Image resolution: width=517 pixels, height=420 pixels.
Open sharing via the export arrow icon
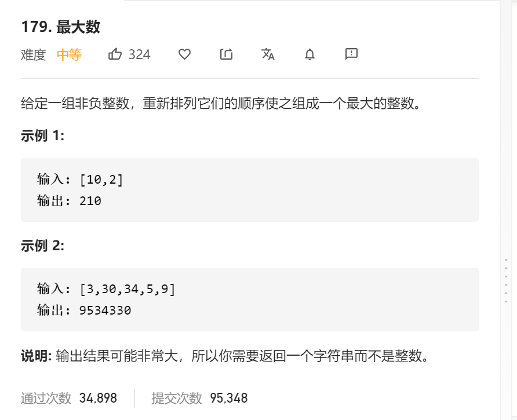tap(226, 54)
